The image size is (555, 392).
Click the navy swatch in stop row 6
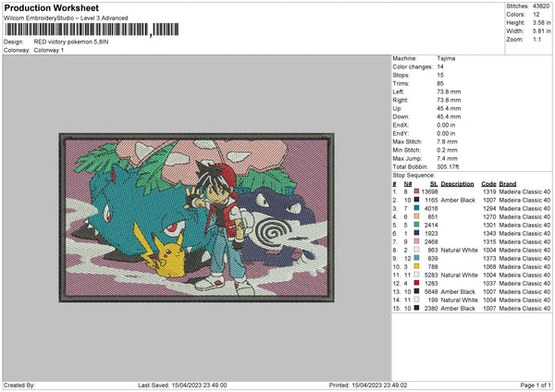click(x=416, y=233)
